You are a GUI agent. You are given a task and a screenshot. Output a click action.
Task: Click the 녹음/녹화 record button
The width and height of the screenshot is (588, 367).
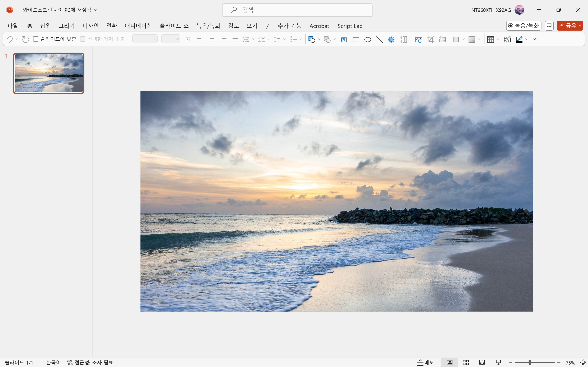pos(524,26)
